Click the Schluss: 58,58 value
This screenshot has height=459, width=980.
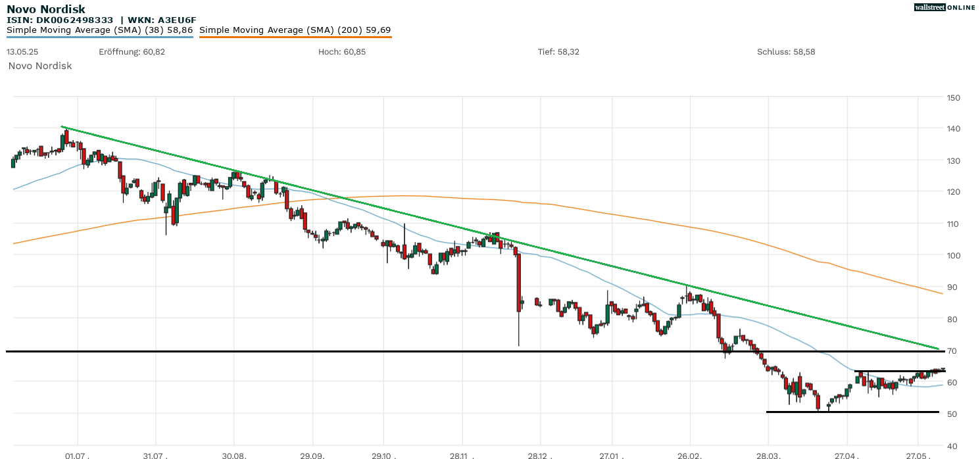click(786, 51)
